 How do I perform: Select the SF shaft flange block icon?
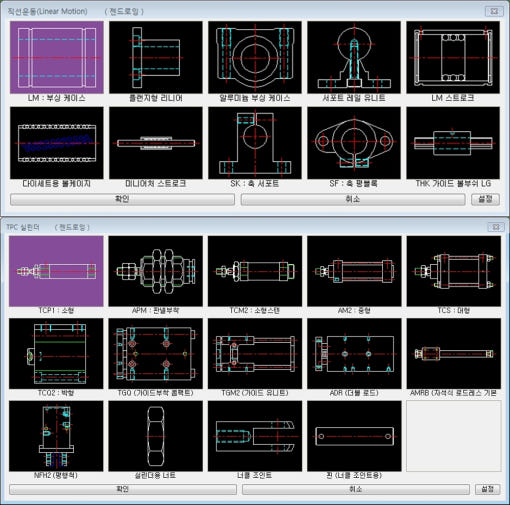354,143
